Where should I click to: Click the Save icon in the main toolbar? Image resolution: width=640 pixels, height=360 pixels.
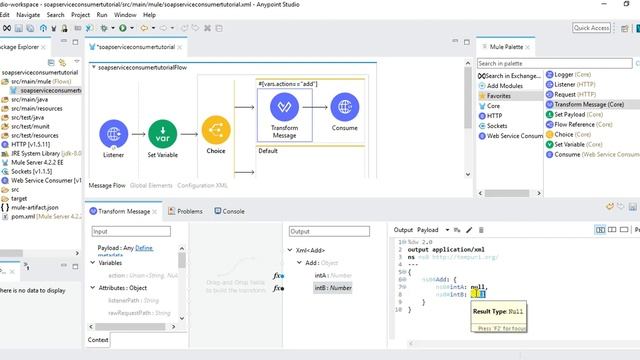(x=19, y=28)
